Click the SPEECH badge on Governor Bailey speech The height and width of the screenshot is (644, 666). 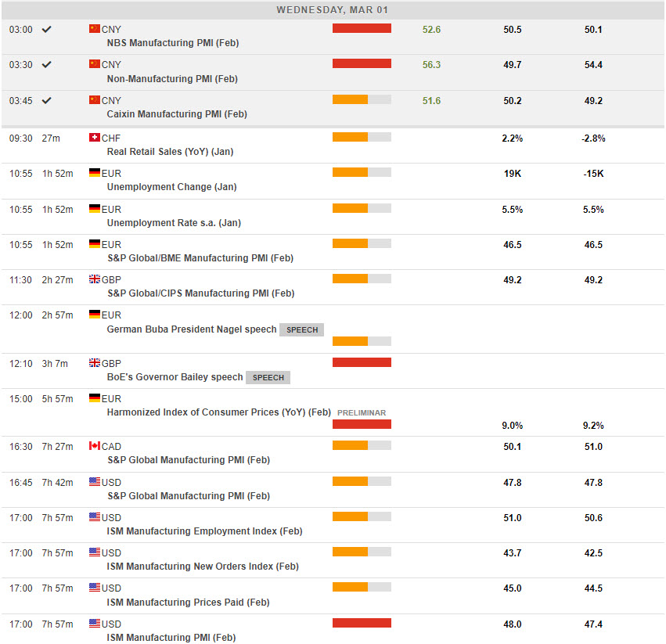[x=268, y=377]
